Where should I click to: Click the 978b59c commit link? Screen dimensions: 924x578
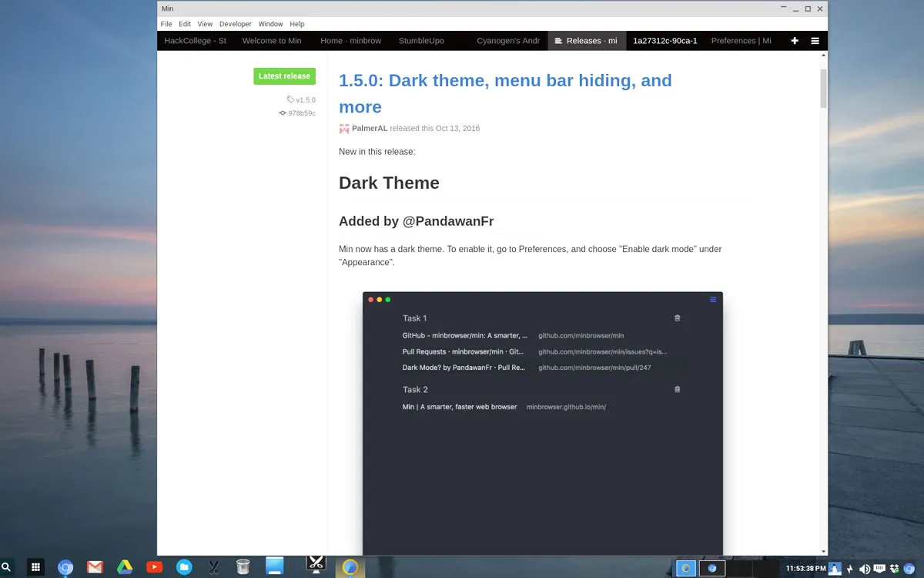coord(301,113)
